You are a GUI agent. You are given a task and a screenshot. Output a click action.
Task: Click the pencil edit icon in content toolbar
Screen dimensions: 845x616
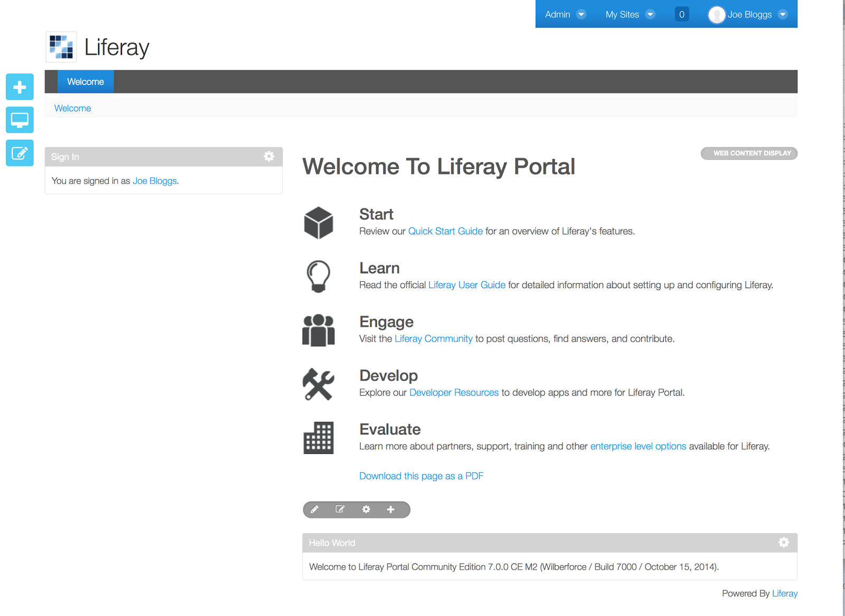[x=315, y=509]
